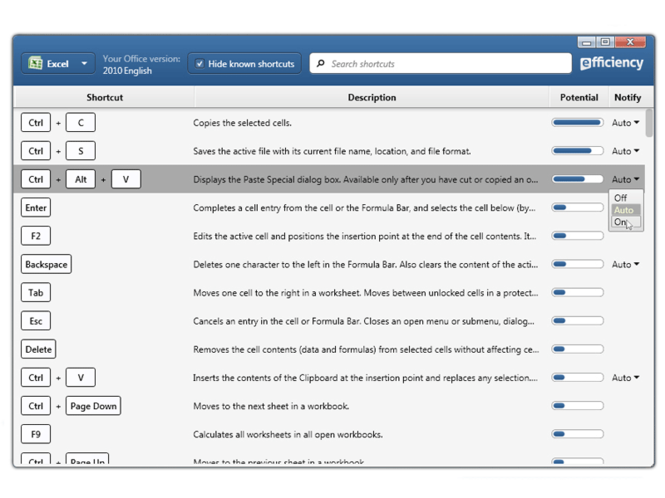
Task: Click potential bar for Ctrl+C row
Action: [577, 123]
